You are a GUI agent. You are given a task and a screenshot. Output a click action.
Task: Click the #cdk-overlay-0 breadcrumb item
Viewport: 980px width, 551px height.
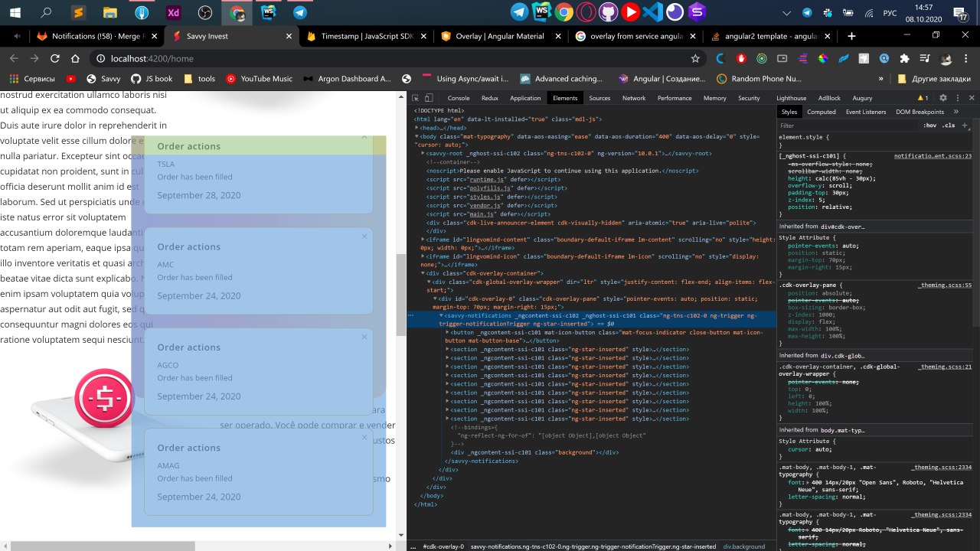coord(443,546)
